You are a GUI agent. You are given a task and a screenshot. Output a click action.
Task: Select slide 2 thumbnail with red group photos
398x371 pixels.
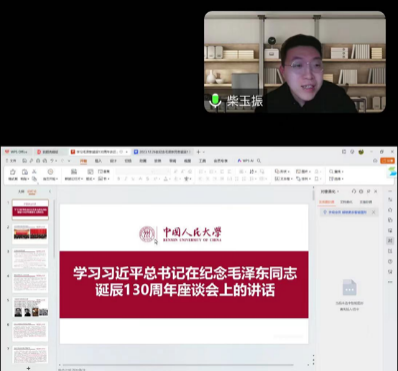pos(30,234)
